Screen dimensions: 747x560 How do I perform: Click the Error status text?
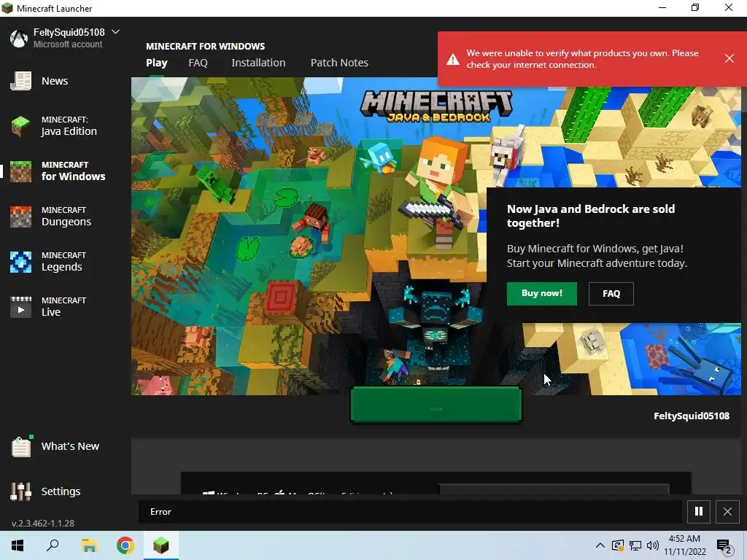click(160, 511)
